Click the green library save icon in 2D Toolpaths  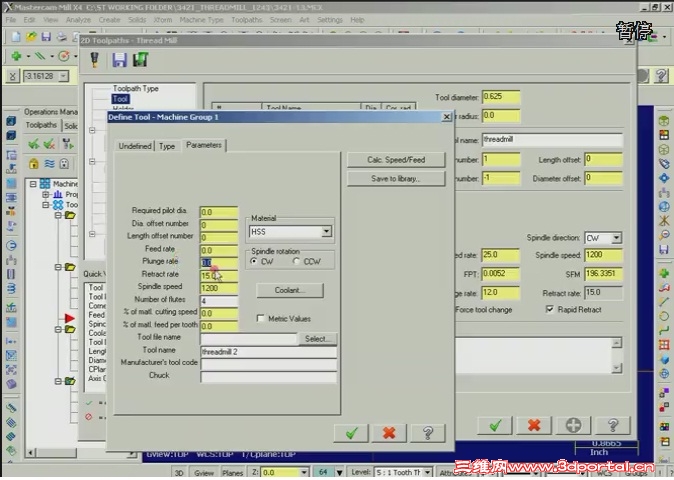(x=140, y=60)
